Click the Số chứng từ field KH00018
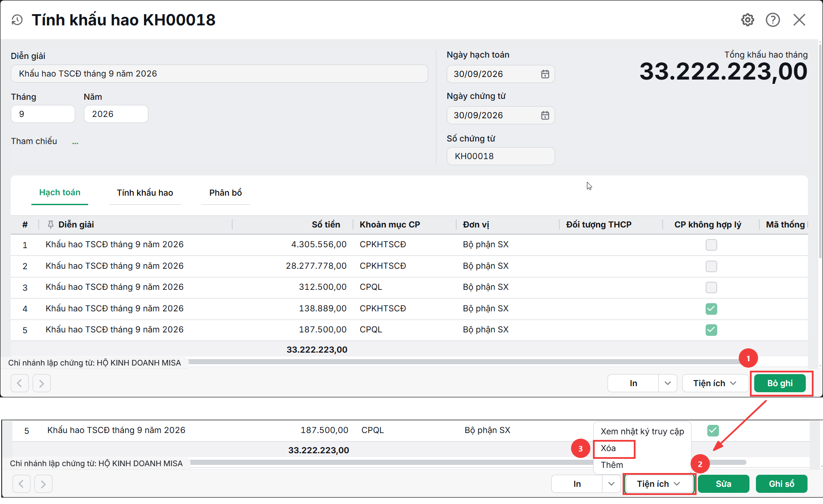 point(501,156)
